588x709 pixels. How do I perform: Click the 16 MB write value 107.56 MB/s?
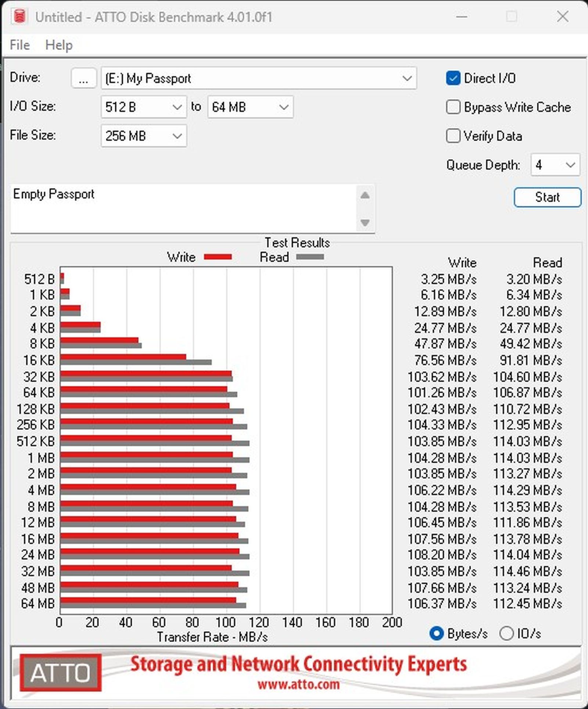coord(442,539)
